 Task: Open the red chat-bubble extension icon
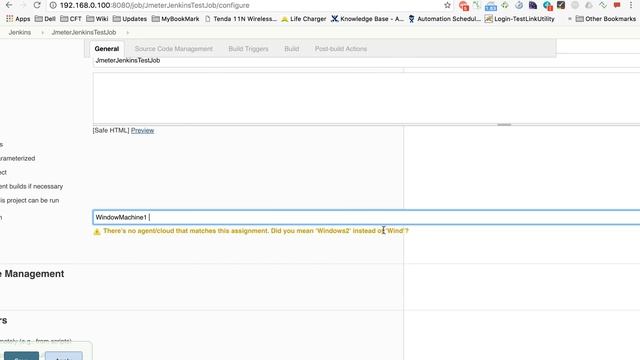coord(617,5)
